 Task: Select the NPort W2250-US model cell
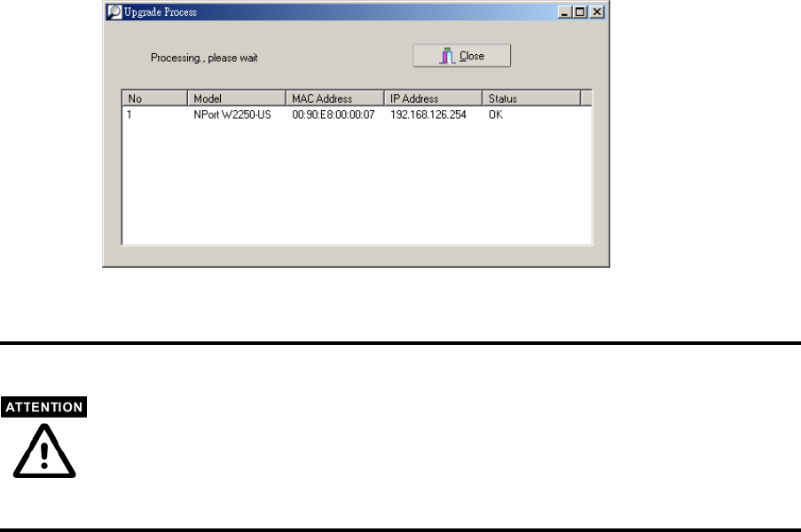coord(232,115)
